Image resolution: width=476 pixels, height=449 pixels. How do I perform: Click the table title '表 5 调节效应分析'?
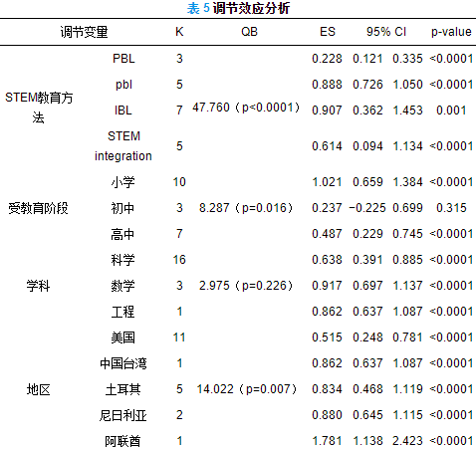(238, 8)
